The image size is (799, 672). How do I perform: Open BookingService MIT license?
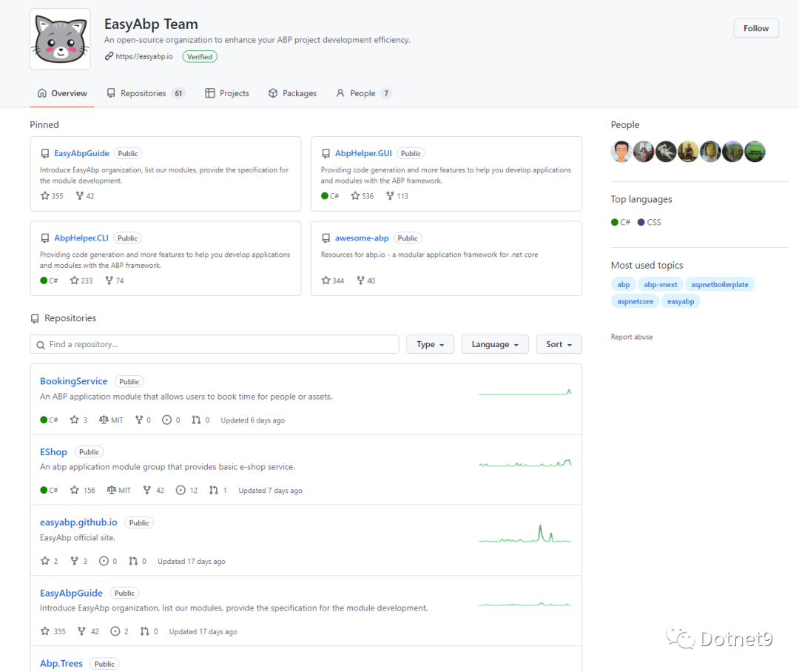click(x=111, y=420)
